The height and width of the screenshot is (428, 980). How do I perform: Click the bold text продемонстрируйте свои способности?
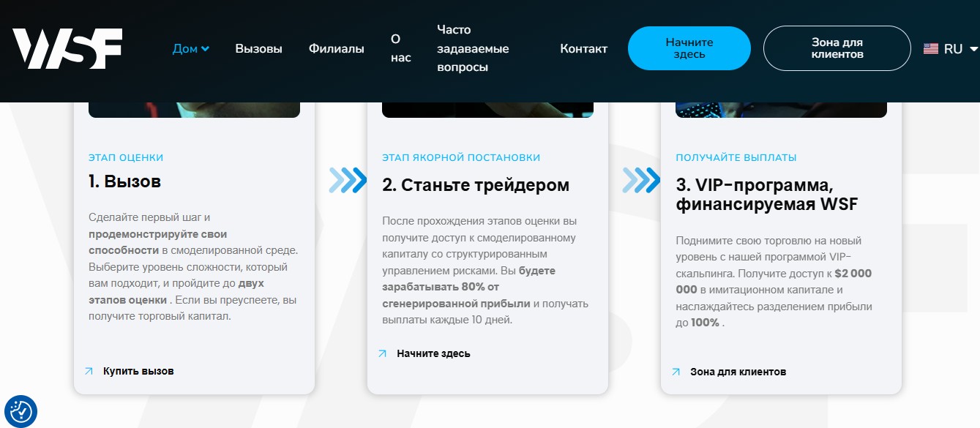click(158, 242)
